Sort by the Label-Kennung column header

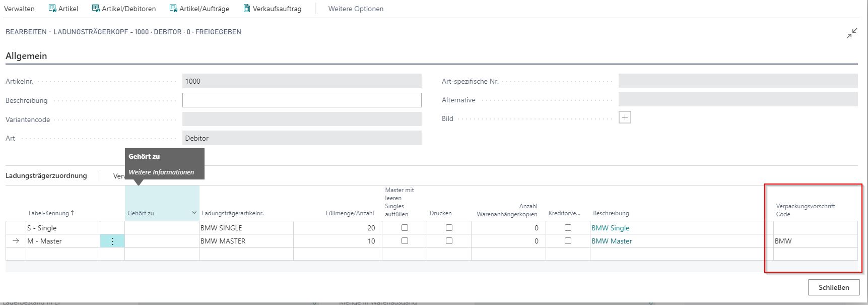tap(51, 213)
